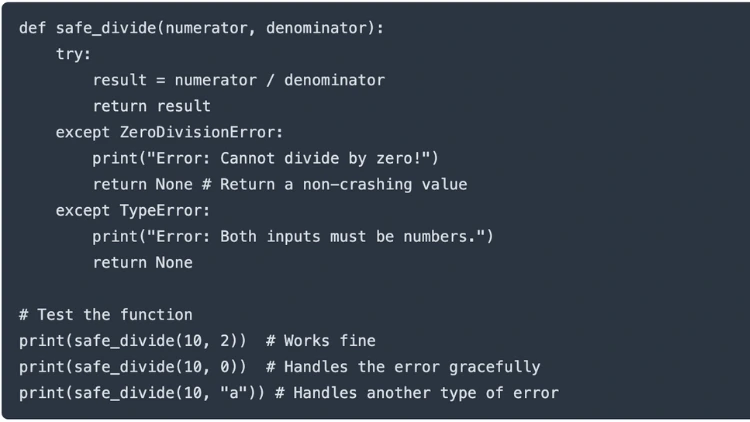Viewport: 750px width, 422px height.
Task: Click the 'def' keyword
Action: coord(32,28)
